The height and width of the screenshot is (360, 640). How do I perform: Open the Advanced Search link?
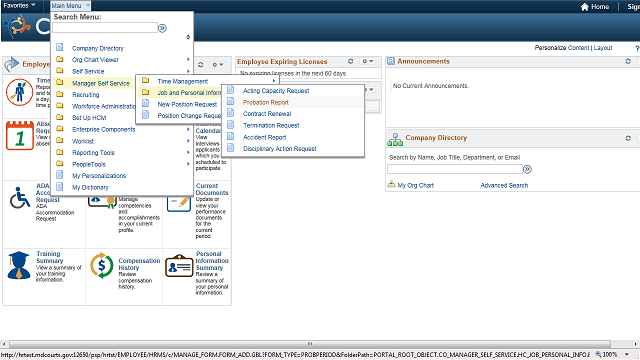point(504,185)
